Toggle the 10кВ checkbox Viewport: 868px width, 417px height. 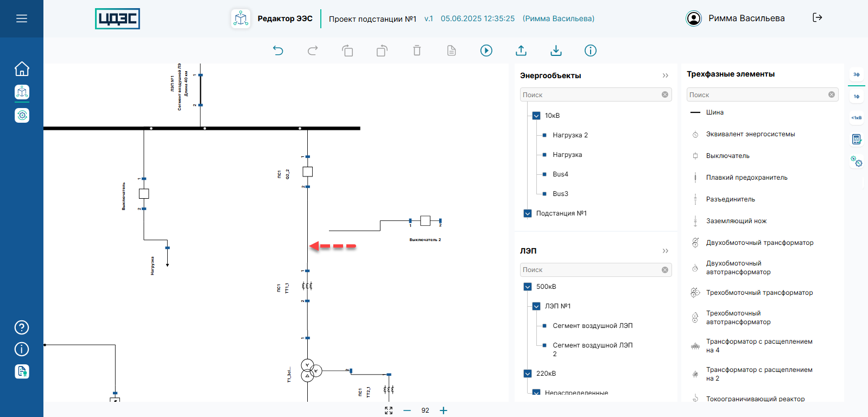[536, 116]
